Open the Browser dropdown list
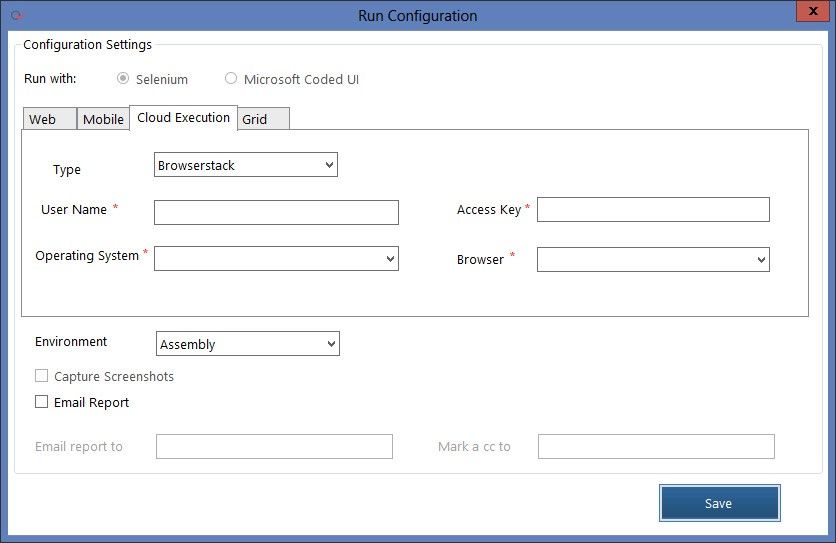The image size is (836, 543). pos(653,260)
